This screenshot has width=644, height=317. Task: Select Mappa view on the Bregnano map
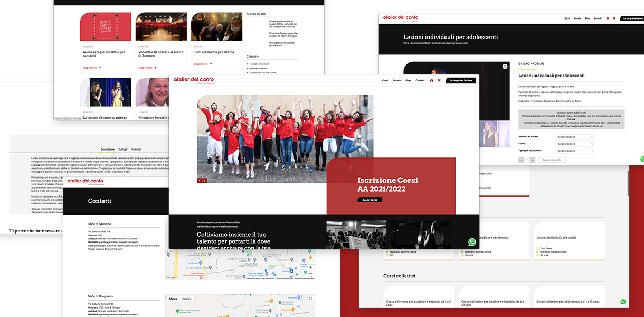(173, 299)
